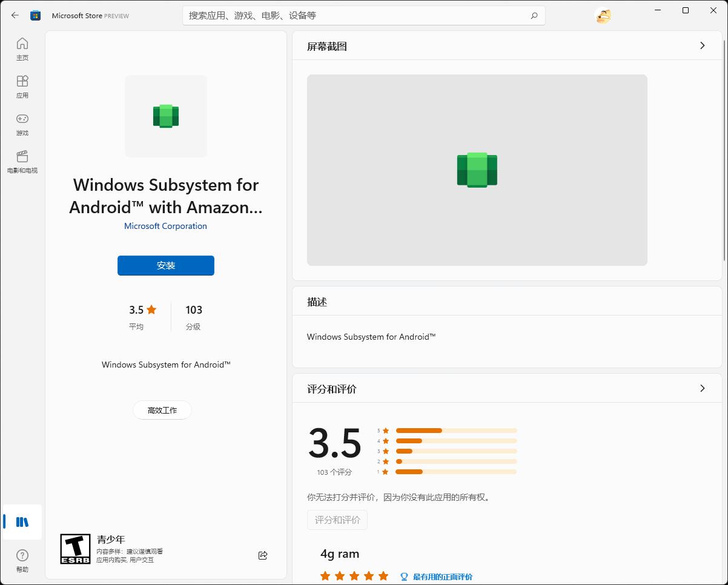Image resolution: width=728 pixels, height=585 pixels.
Task: Click the 4g ram review title
Action: (x=340, y=554)
